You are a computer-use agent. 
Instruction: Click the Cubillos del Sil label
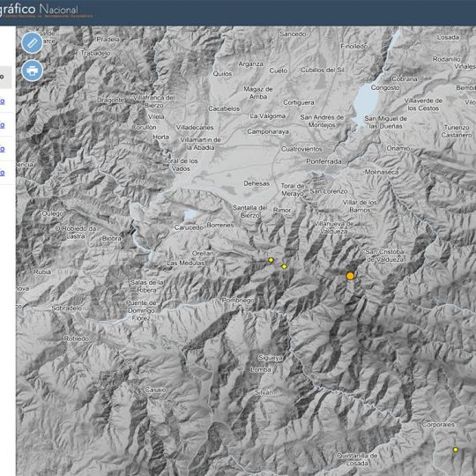[323, 71]
